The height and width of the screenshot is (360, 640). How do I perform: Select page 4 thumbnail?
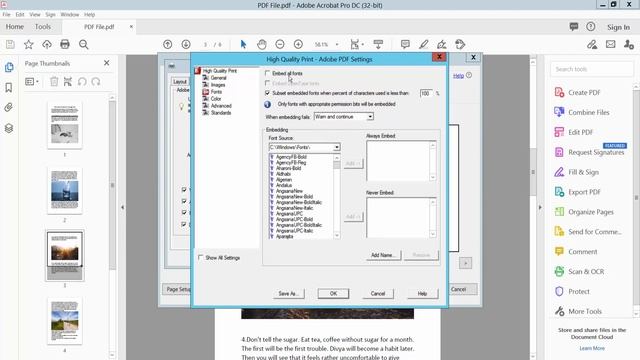[64, 321]
